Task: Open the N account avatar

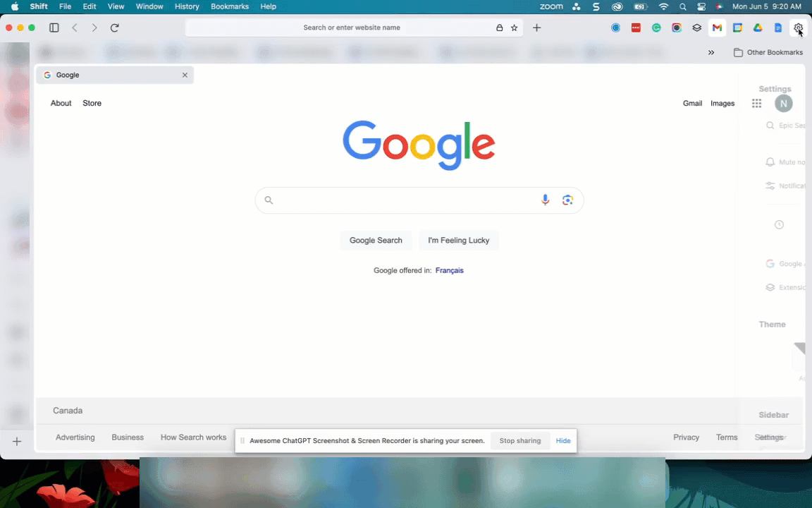Action: pyautogui.click(x=784, y=103)
